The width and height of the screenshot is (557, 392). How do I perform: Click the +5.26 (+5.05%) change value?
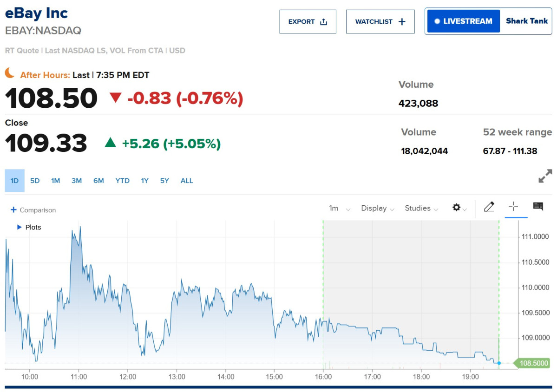(171, 144)
